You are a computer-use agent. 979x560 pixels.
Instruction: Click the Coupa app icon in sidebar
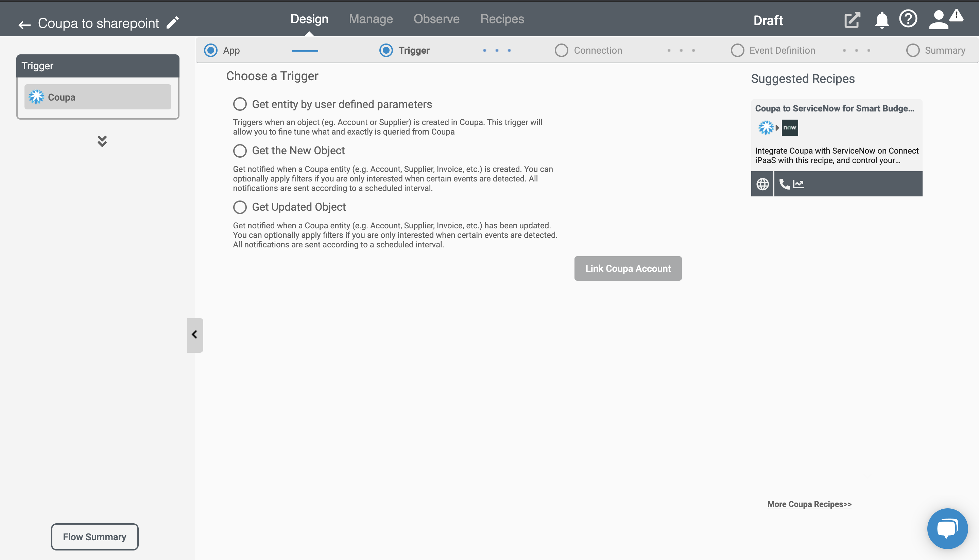pos(37,97)
